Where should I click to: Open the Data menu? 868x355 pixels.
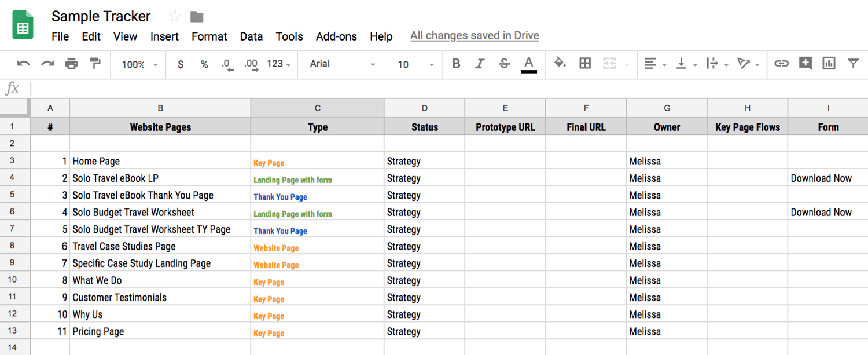(251, 36)
